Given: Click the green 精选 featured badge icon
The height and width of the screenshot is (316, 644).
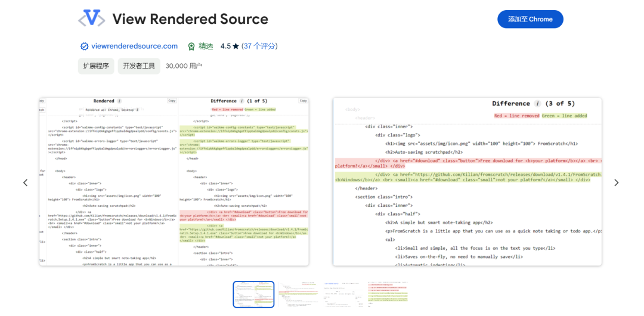Looking at the screenshot, I should (x=191, y=47).
